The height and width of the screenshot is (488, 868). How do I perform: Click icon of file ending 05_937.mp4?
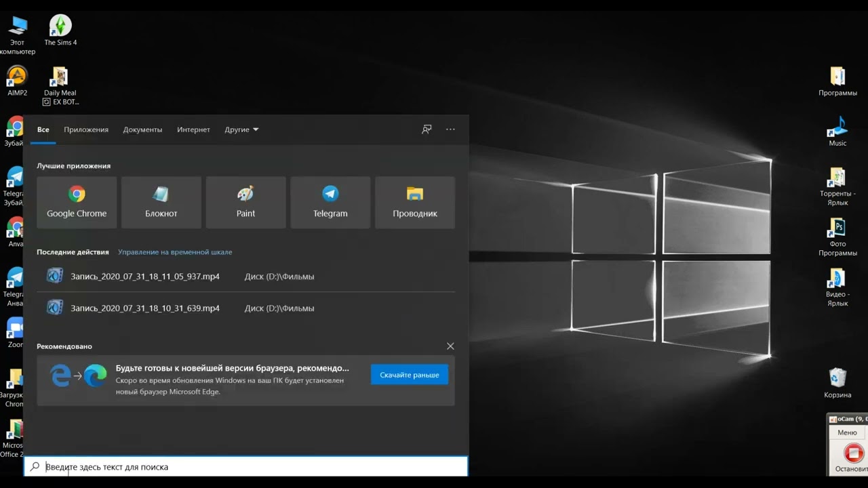point(54,276)
